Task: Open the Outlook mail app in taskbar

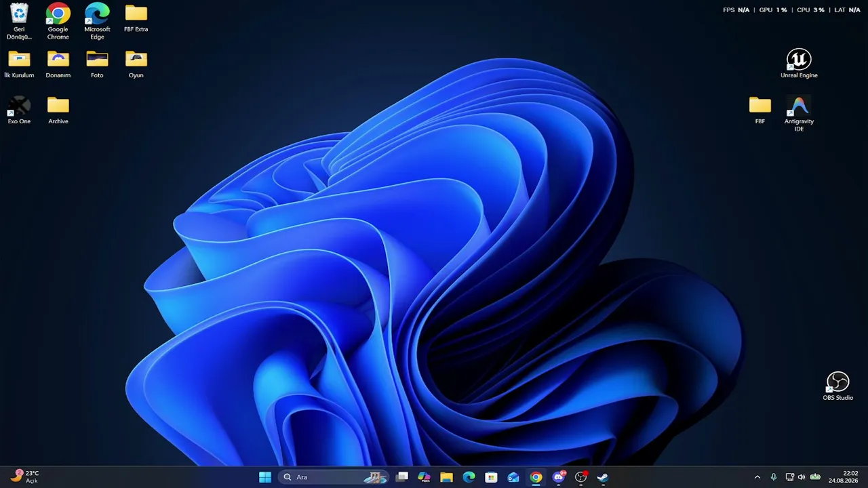Action: coord(513,477)
